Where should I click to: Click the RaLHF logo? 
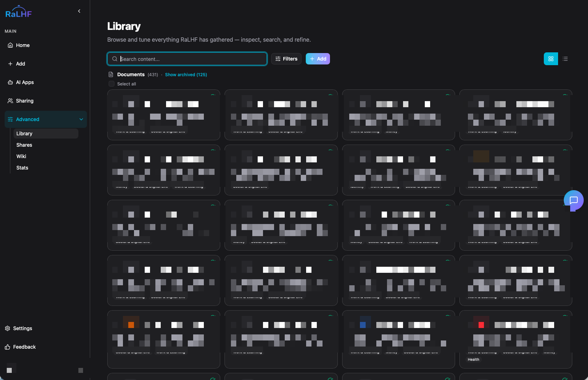pos(19,12)
